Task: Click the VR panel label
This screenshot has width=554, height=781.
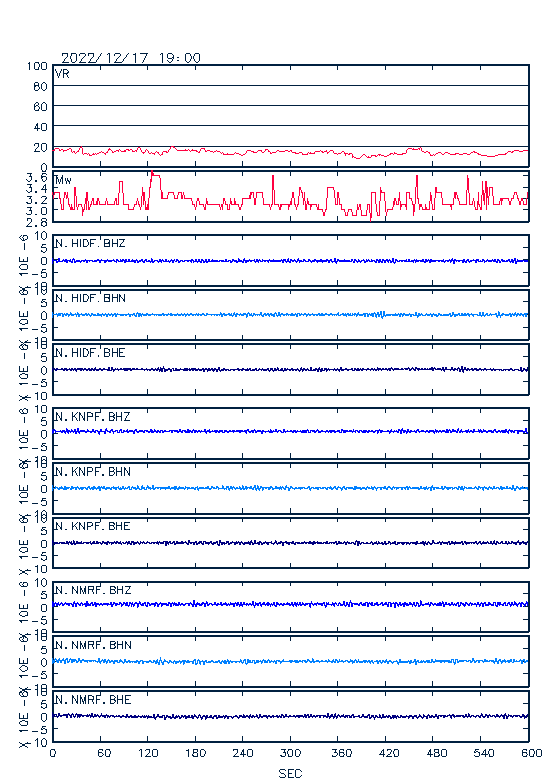Action: tap(62, 74)
